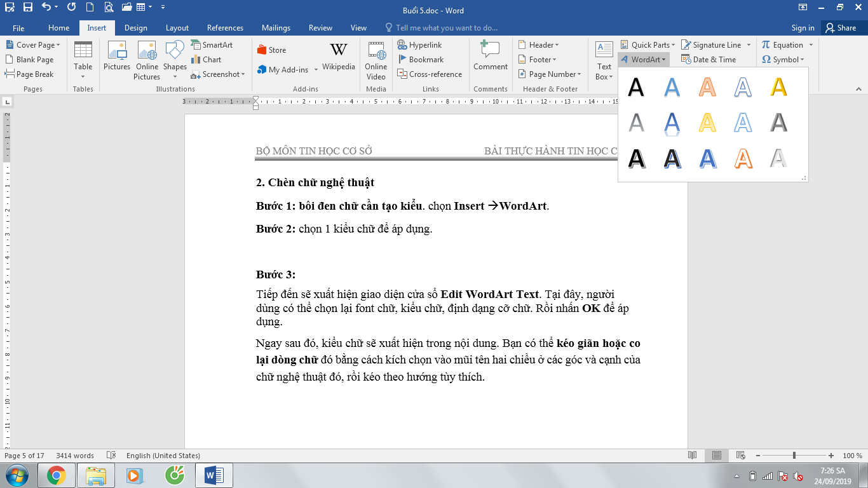Click the Sign in link

coord(803,28)
